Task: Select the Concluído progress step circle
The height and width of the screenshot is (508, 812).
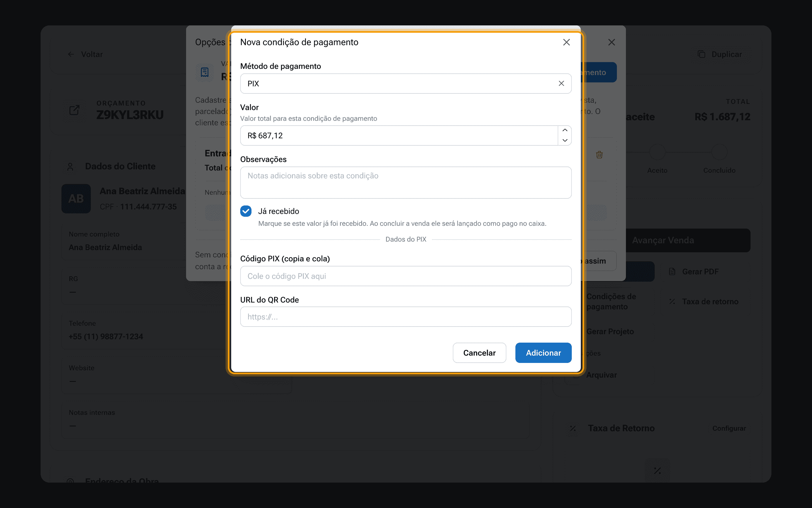Action: click(x=720, y=152)
